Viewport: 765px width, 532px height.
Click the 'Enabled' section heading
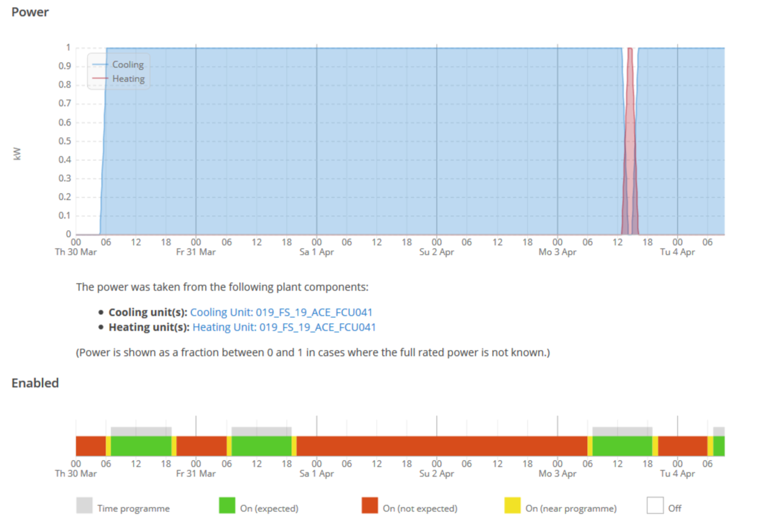35,383
